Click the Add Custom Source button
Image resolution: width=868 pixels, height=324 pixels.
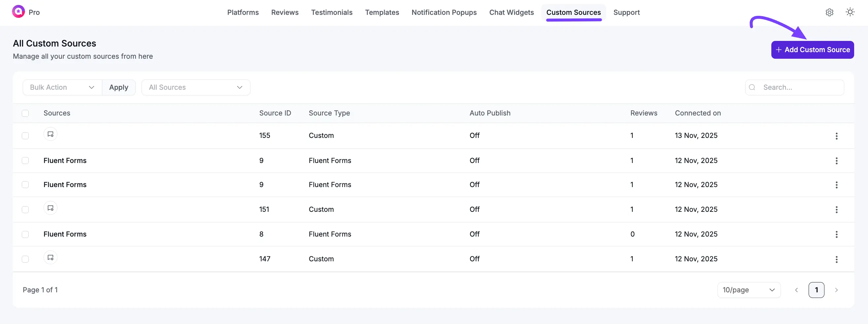[812, 49]
